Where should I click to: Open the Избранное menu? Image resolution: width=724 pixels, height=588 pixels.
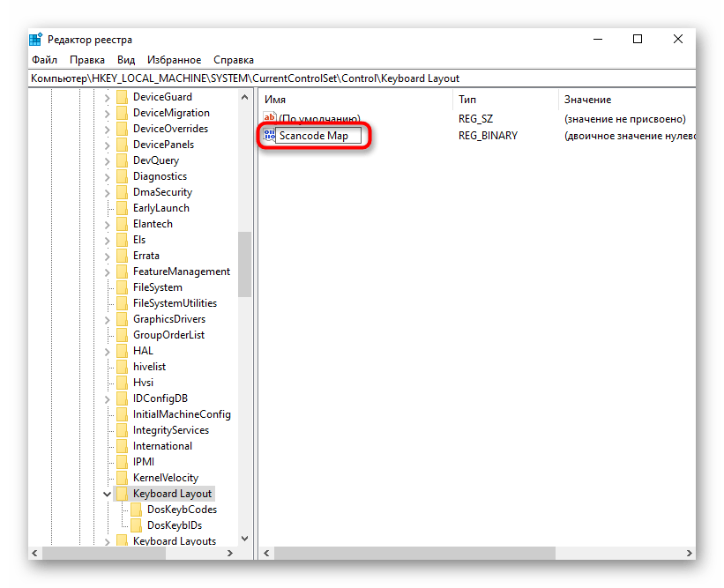[x=175, y=60]
